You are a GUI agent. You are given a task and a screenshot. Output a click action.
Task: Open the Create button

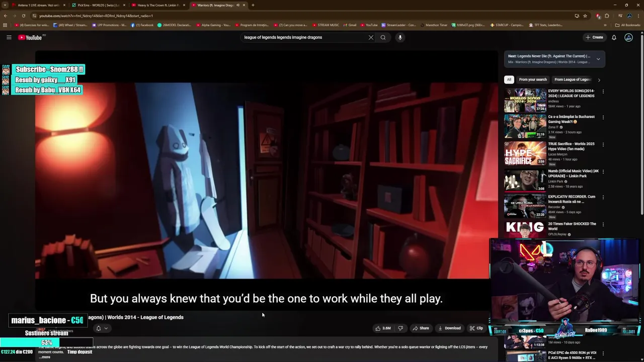(594, 37)
